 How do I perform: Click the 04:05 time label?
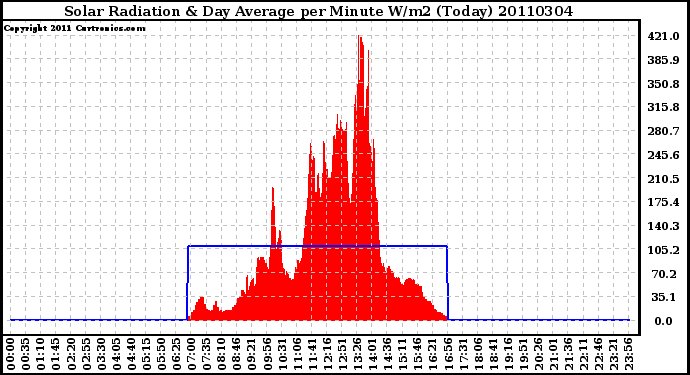coord(116,354)
